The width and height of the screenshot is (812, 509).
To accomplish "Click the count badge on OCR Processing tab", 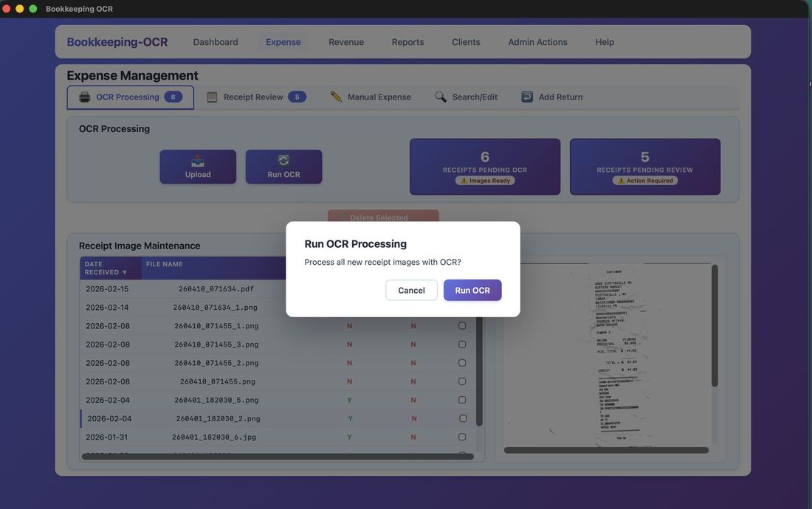I will (173, 96).
